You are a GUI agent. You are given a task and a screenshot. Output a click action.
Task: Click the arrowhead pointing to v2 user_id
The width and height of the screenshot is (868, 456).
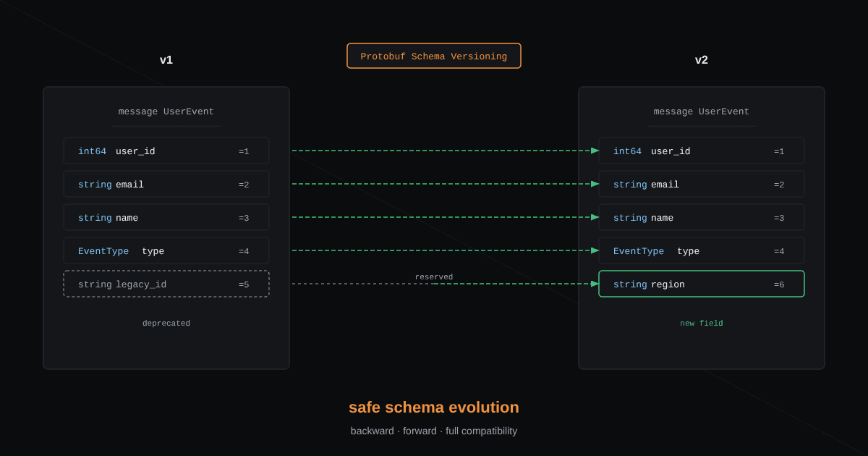[x=595, y=151]
